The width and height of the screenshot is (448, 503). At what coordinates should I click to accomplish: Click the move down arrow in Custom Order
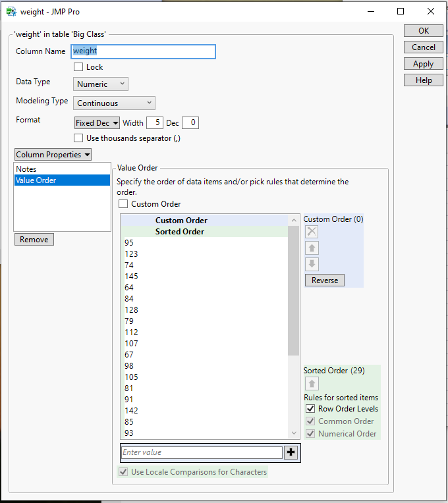point(312,264)
